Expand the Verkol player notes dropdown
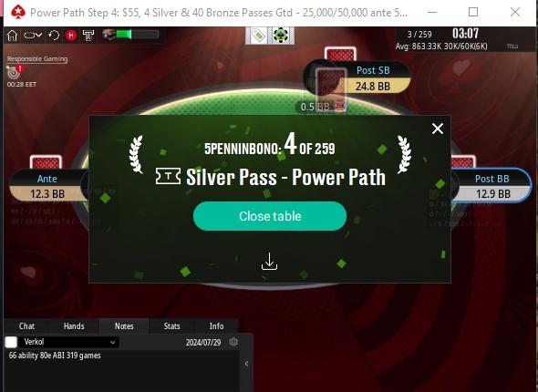 click(x=69, y=342)
